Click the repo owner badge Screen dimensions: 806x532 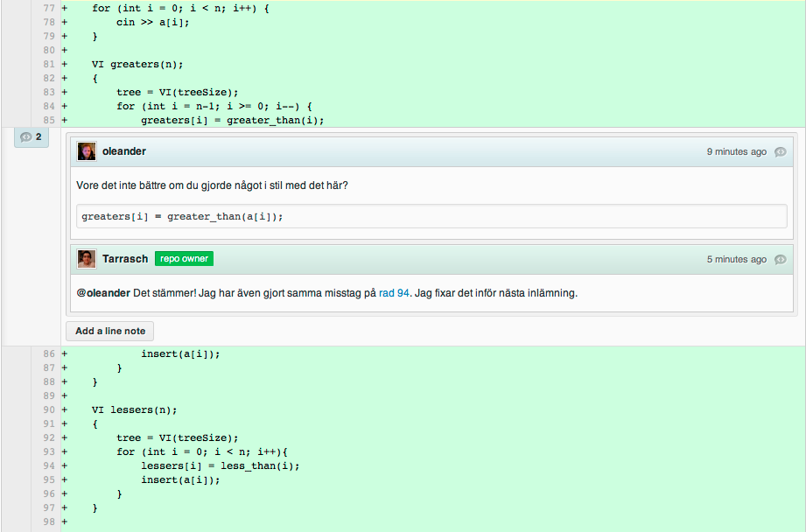pyautogui.click(x=184, y=258)
